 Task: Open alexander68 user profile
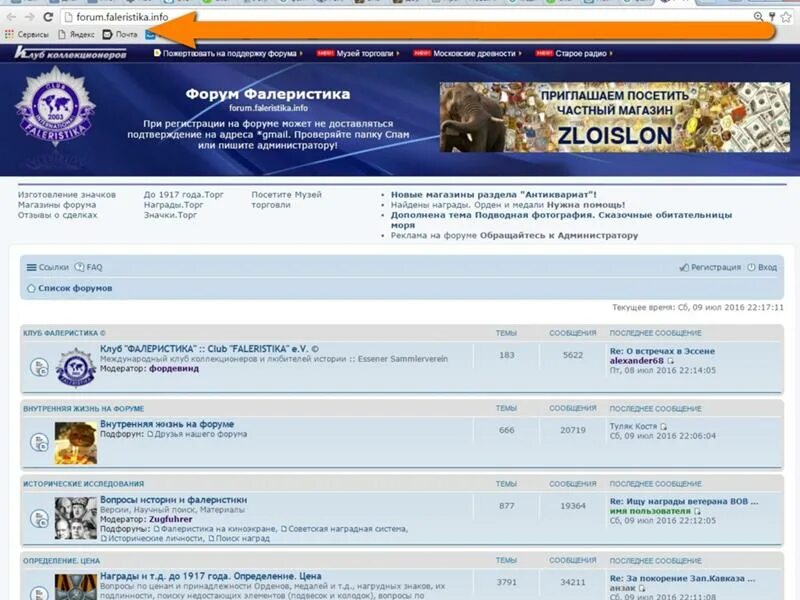(637, 361)
